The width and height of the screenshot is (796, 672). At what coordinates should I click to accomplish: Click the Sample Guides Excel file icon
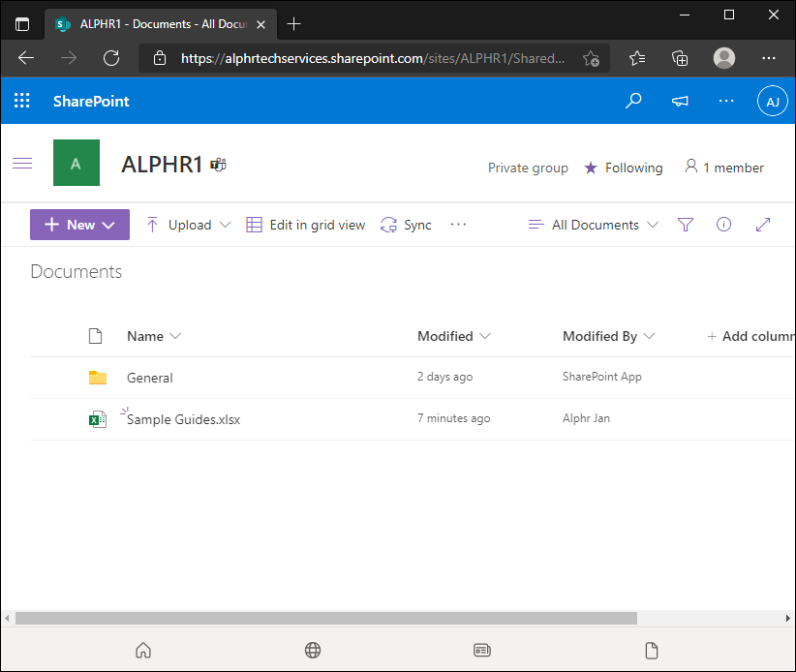tap(98, 419)
